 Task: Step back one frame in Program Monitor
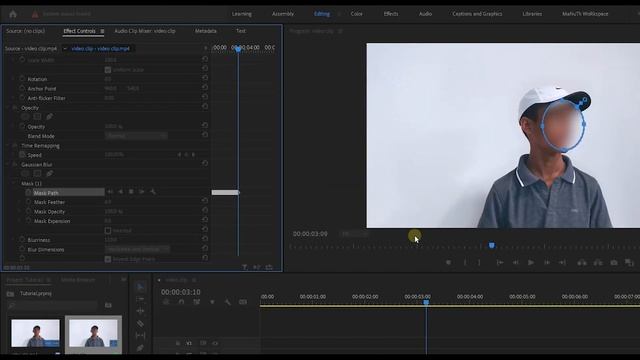[x=516, y=263]
